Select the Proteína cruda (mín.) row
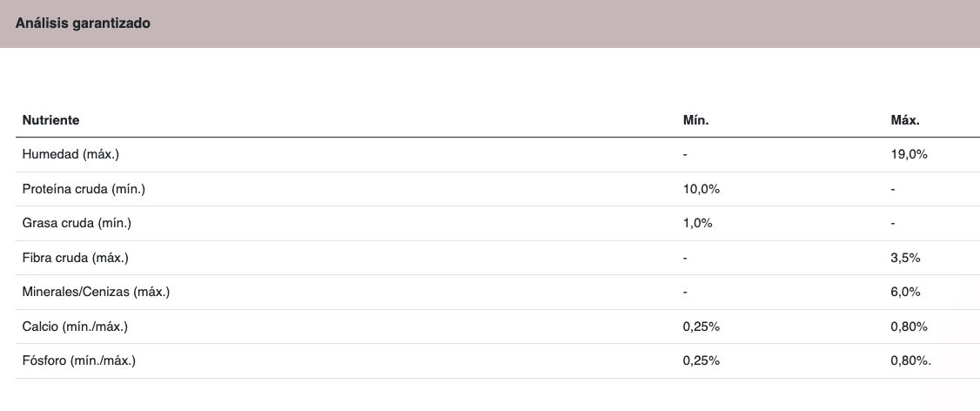 tap(498, 189)
